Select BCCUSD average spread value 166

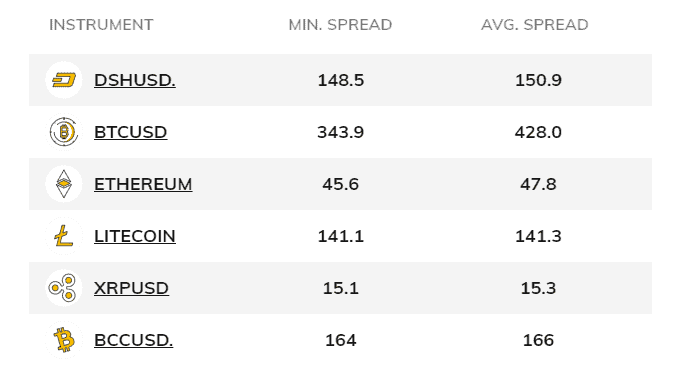coord(538,340)
